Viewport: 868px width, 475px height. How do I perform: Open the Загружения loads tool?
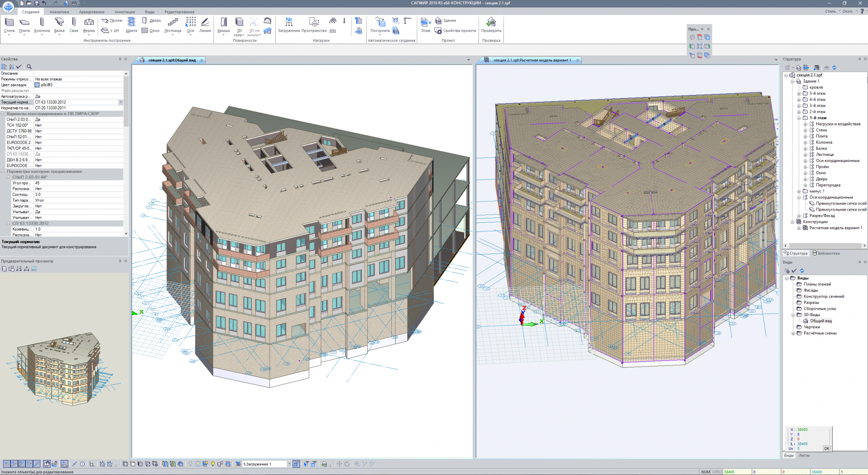(x=289, y=25)
